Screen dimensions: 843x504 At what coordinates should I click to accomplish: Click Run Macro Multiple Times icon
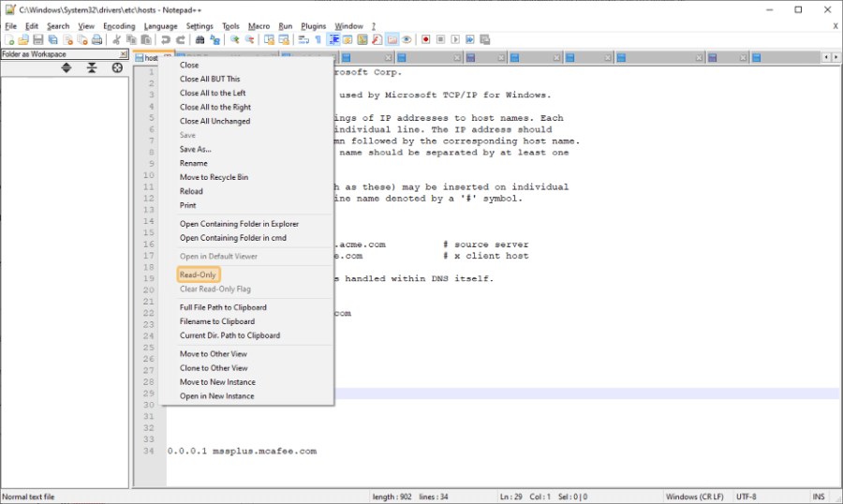470,39
